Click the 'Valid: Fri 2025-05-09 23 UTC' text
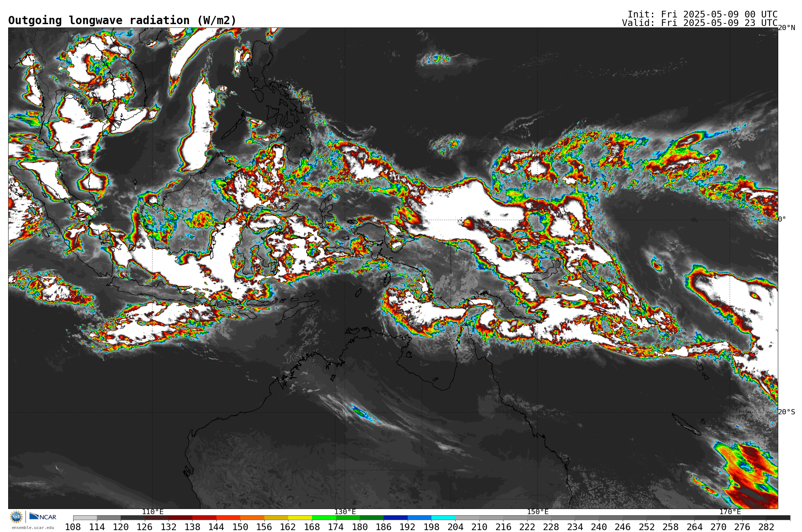Viewport: 802px width, 532px height. point(700,23)
